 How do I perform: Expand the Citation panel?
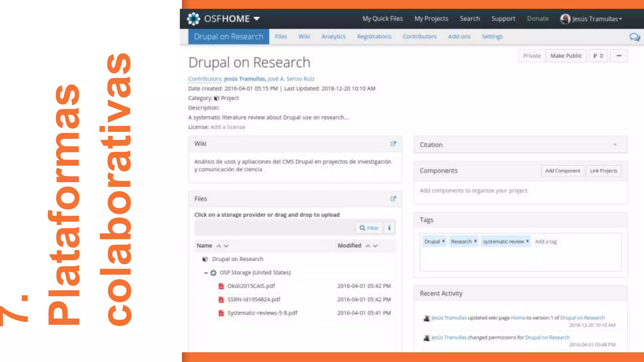(615, 145)
